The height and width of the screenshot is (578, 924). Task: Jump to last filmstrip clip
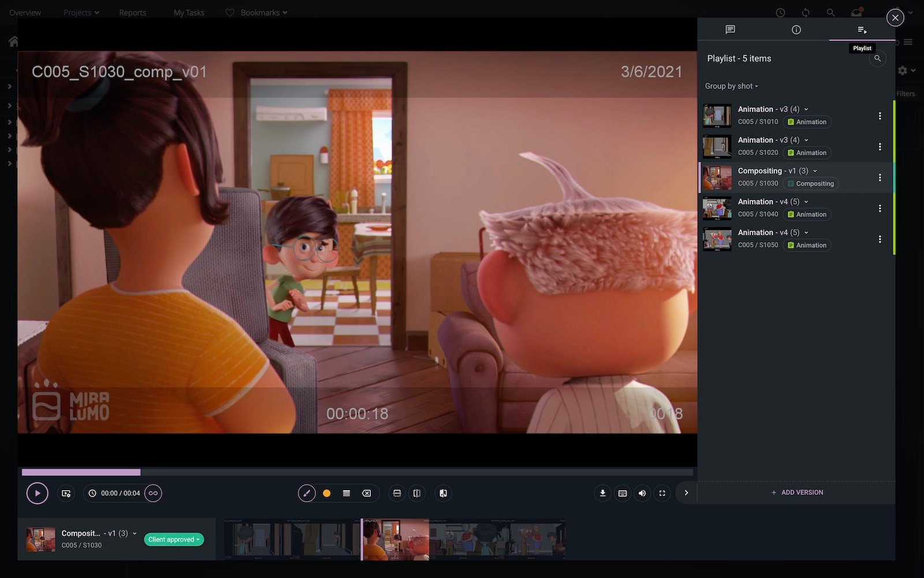coord(531,540)
